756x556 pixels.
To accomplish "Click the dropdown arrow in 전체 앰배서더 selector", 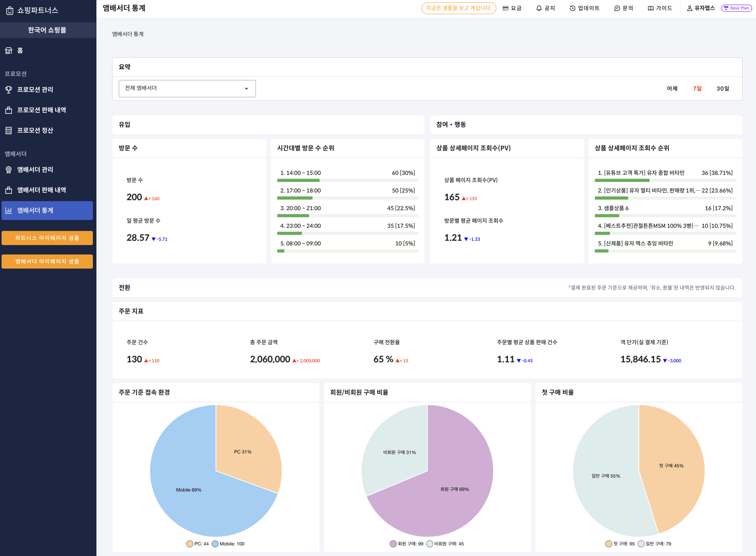I will click(246, 89).
